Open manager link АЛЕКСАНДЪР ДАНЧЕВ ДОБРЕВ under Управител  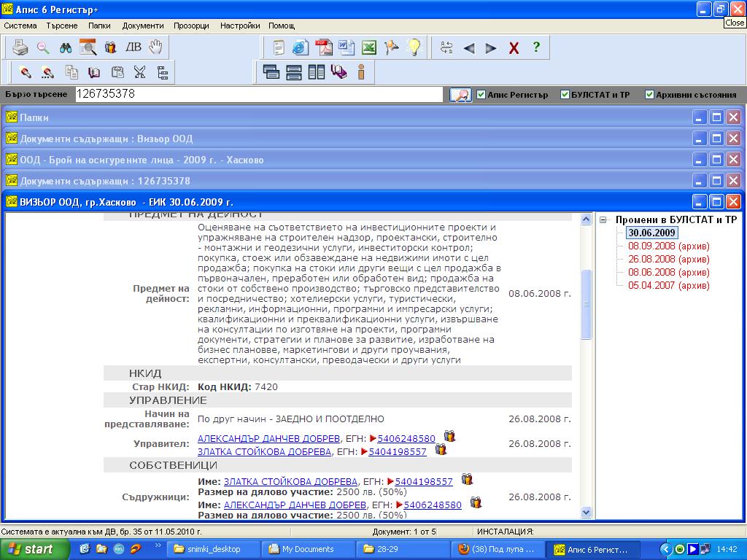click(x=268, y=438)
